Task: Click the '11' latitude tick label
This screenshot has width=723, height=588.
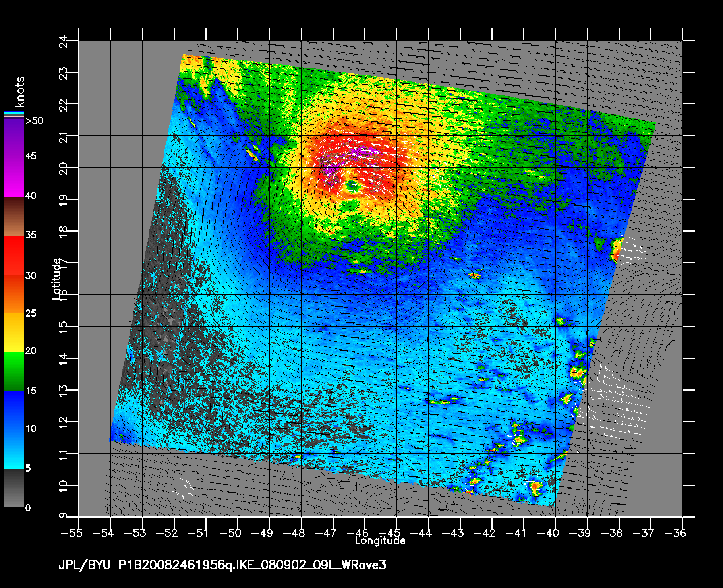Action: (x=63, y=455)
